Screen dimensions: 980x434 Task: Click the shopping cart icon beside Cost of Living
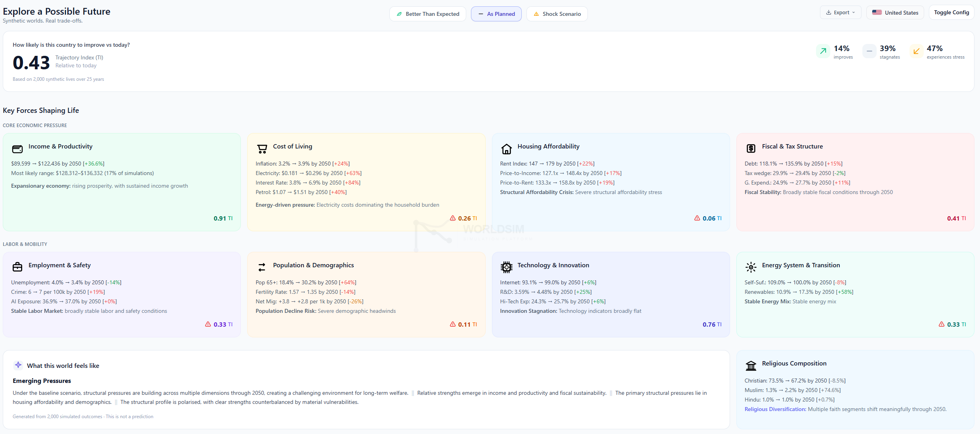(262, 149)
